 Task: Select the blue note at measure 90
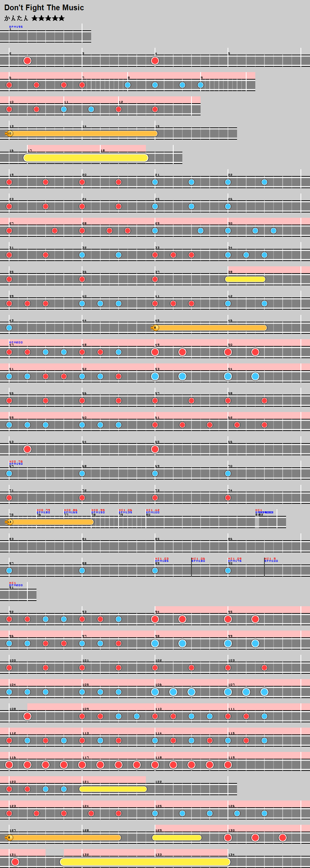pyautogui.click(x=228, y=571)
